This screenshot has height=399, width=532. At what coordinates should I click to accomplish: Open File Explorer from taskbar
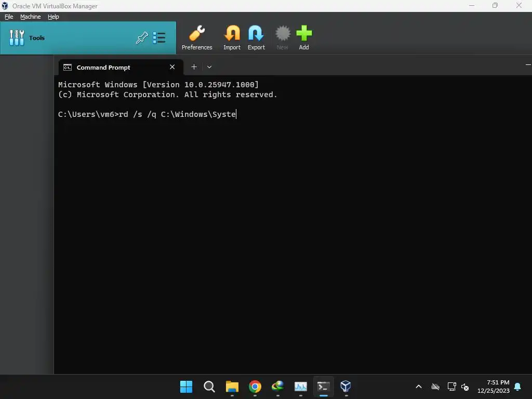(232, 387)
